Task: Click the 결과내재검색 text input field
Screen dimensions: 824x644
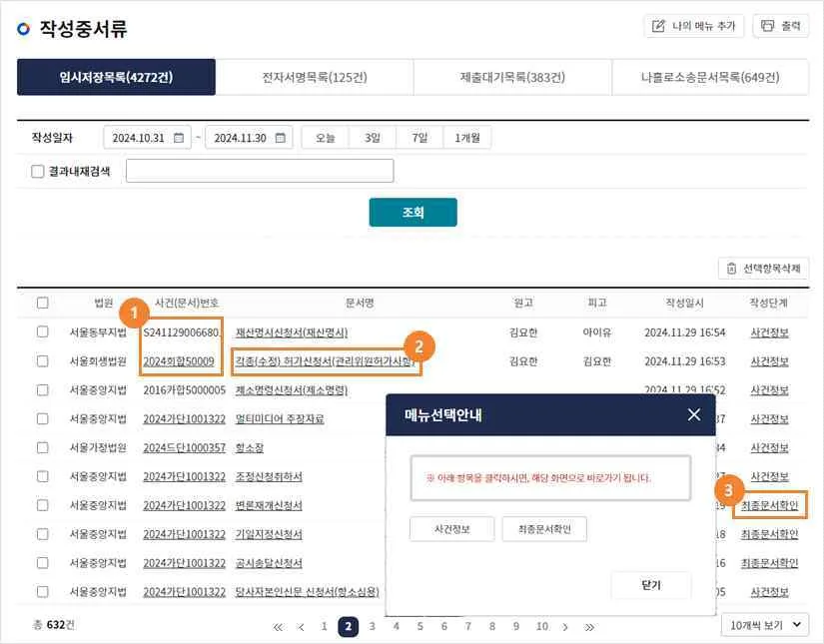Action: (260, 171)
